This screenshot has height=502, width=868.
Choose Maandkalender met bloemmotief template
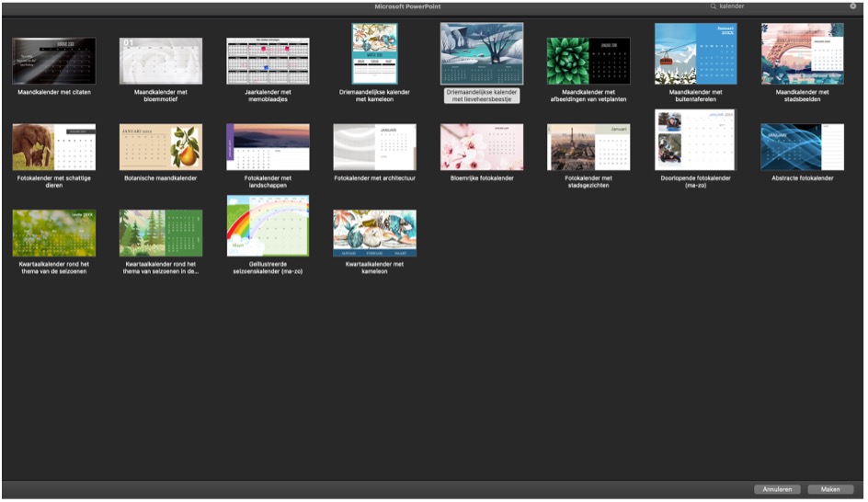coord(160,61)
